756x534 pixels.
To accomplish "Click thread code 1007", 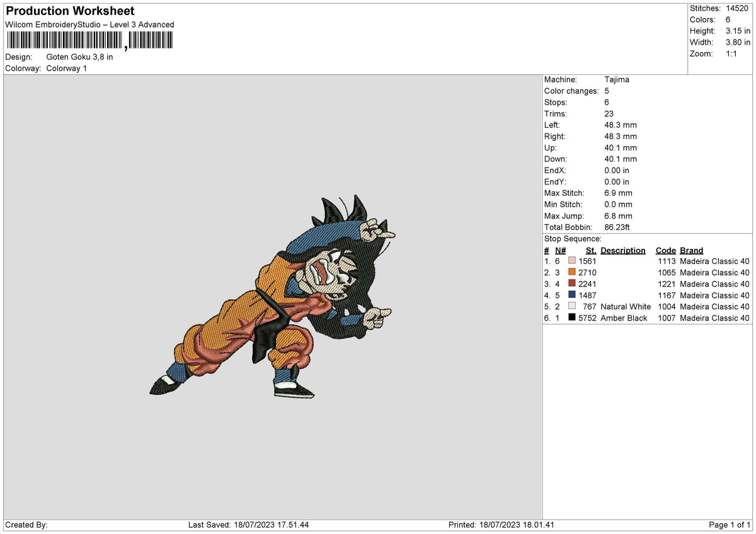I will [x=667, y=318].
